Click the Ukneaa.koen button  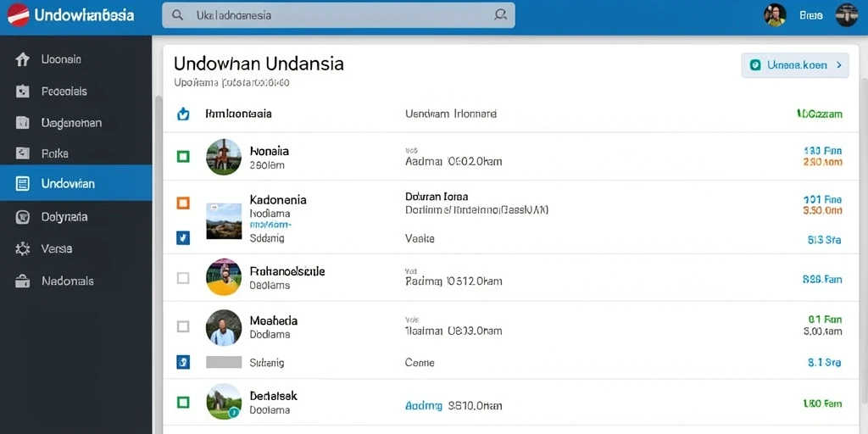tap(794, 65)
